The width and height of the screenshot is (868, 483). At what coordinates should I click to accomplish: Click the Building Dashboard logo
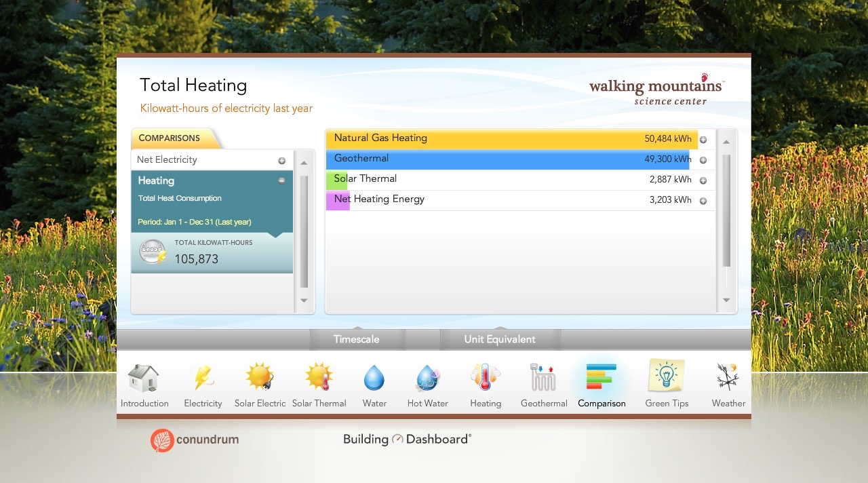coord(407,439)
